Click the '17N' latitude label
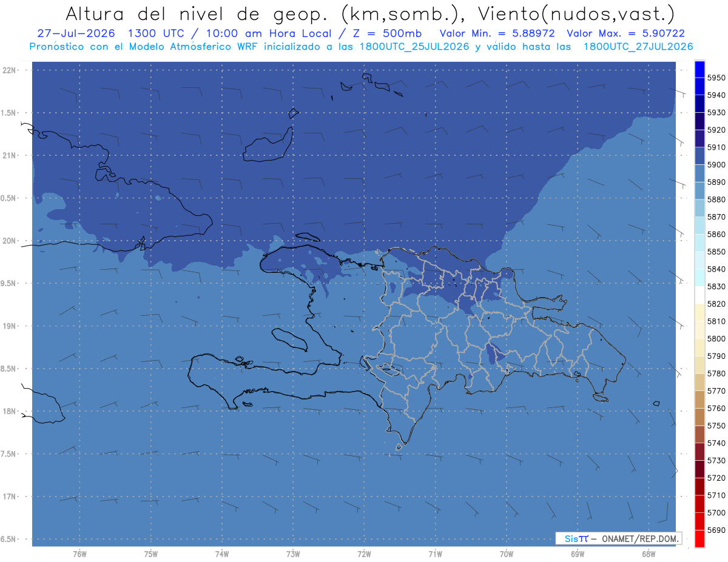This screenshot has height=562, width=728. 10,497
